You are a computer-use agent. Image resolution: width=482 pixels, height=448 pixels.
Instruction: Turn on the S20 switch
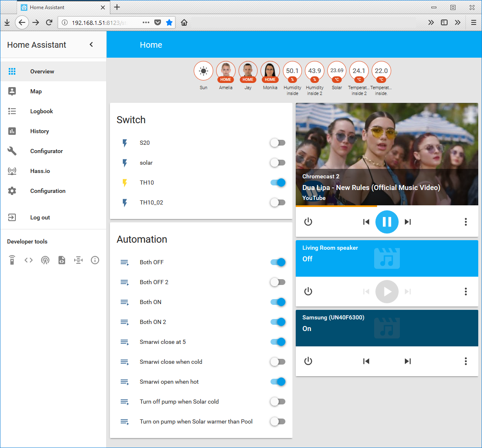click(278, 143)
